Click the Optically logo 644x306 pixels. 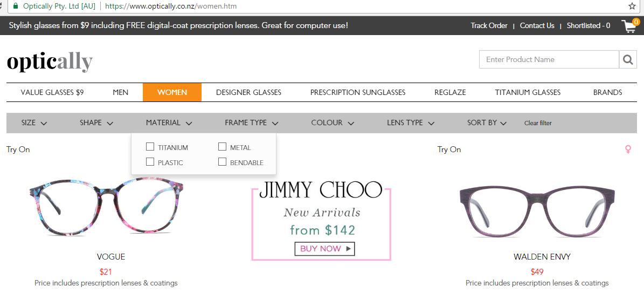tap(50, 62)
